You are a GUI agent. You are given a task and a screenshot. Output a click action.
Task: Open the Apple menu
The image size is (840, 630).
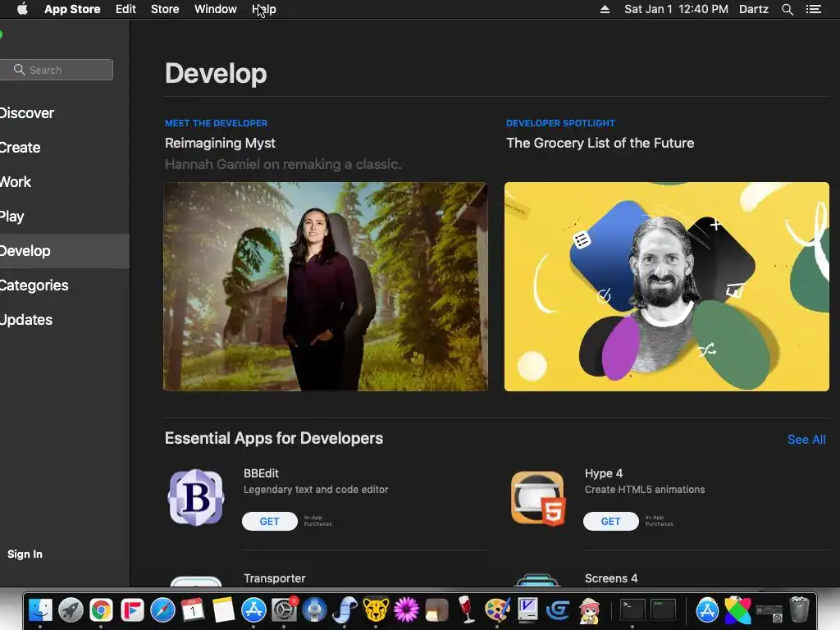[x=22, y=9]
